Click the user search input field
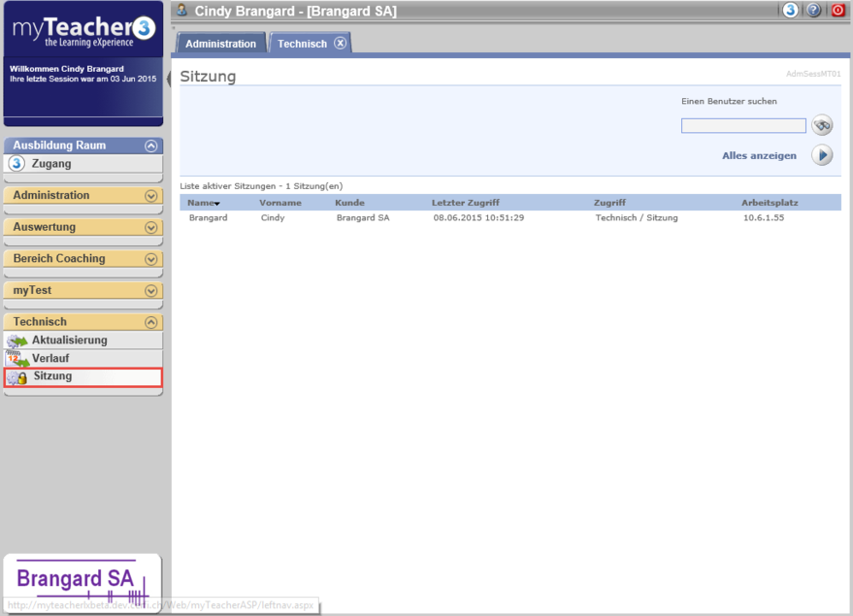This screenshot has height=616, width=853. point(743,126)
